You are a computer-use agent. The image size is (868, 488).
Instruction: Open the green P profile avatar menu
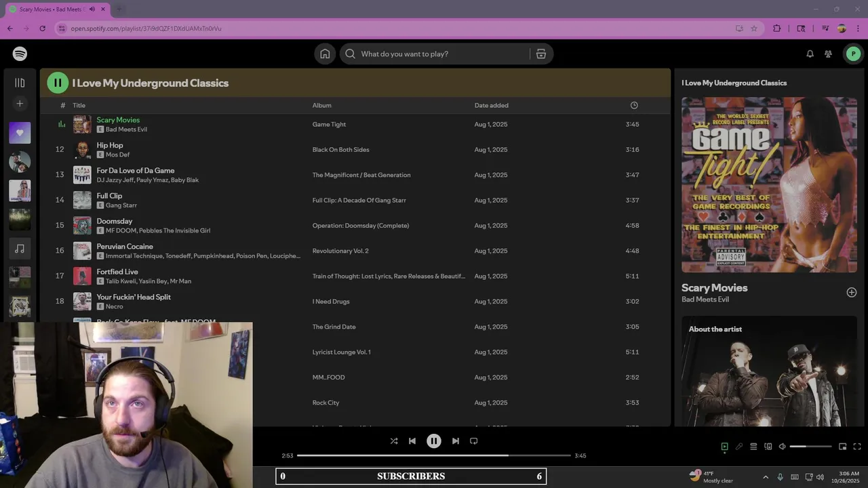pos(853,54)
